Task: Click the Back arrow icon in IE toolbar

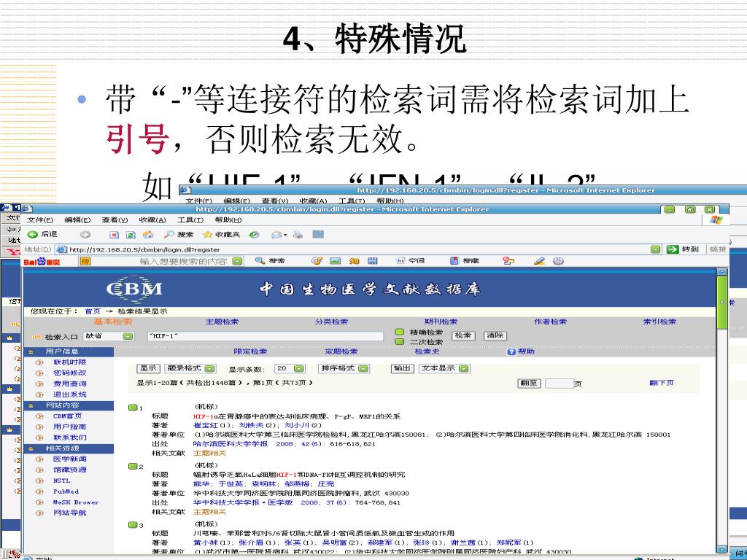Action: (32, 234)
